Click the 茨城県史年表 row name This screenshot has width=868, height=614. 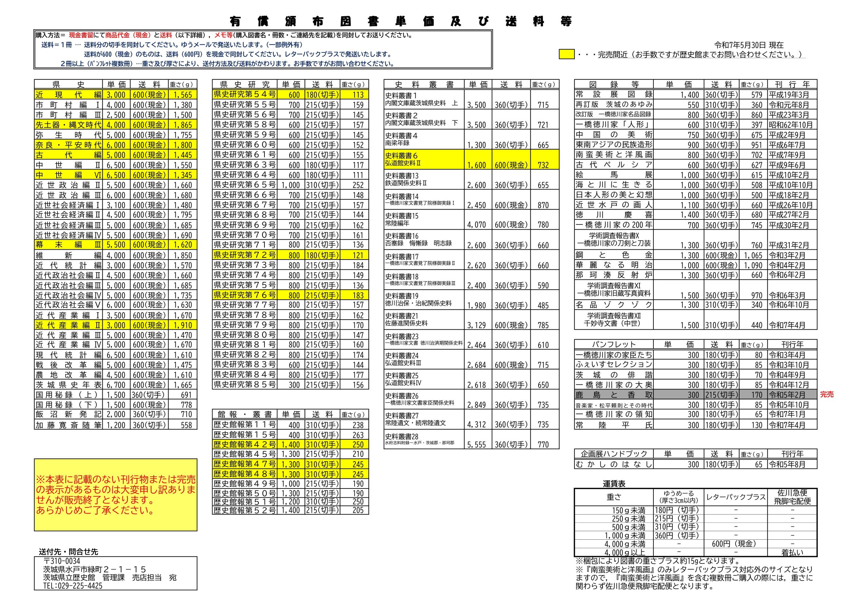coord(68,385)
